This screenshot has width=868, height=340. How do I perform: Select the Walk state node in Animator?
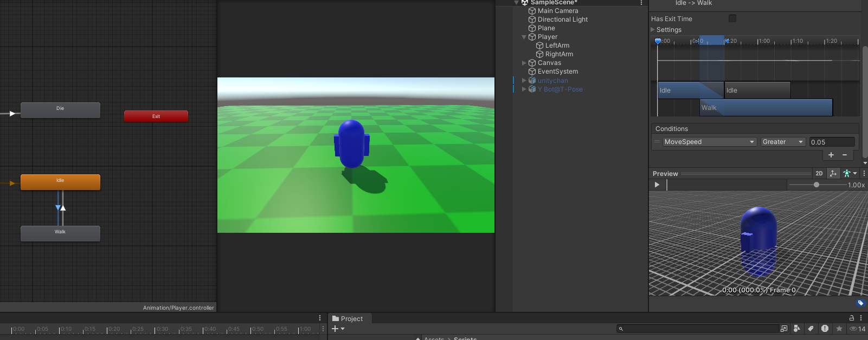coord(60,233)
